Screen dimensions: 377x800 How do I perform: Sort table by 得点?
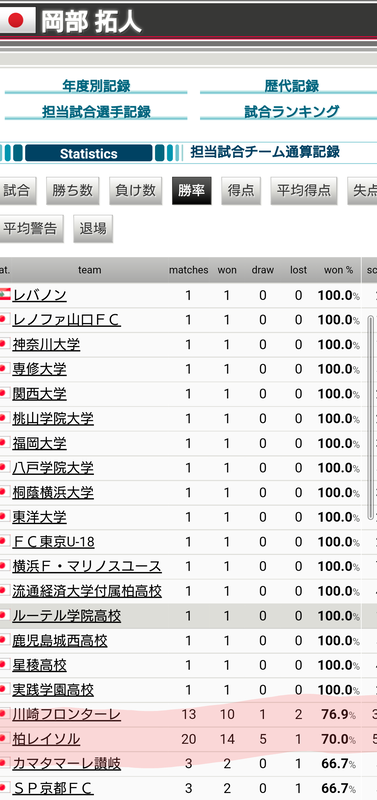click(241, 191)
